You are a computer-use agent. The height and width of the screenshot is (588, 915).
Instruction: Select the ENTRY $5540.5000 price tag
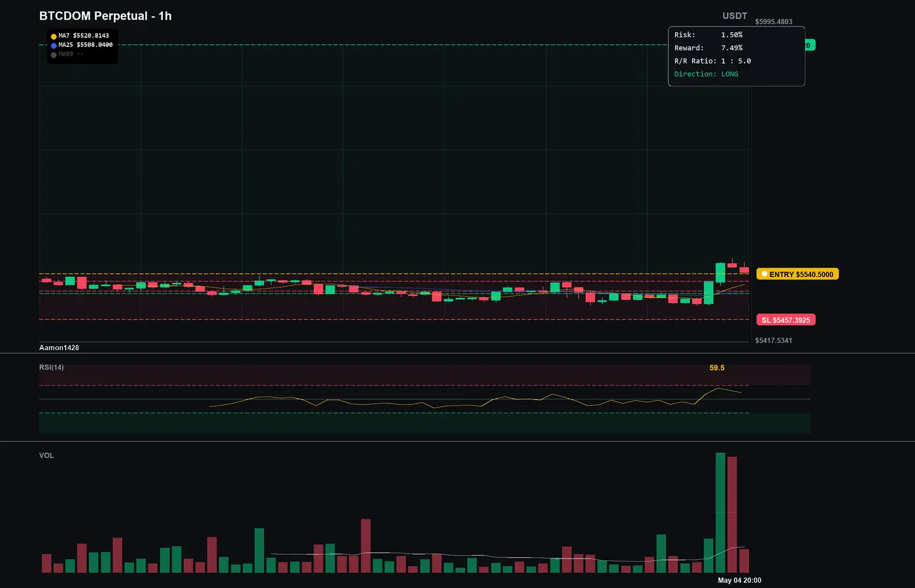[797, 274]
